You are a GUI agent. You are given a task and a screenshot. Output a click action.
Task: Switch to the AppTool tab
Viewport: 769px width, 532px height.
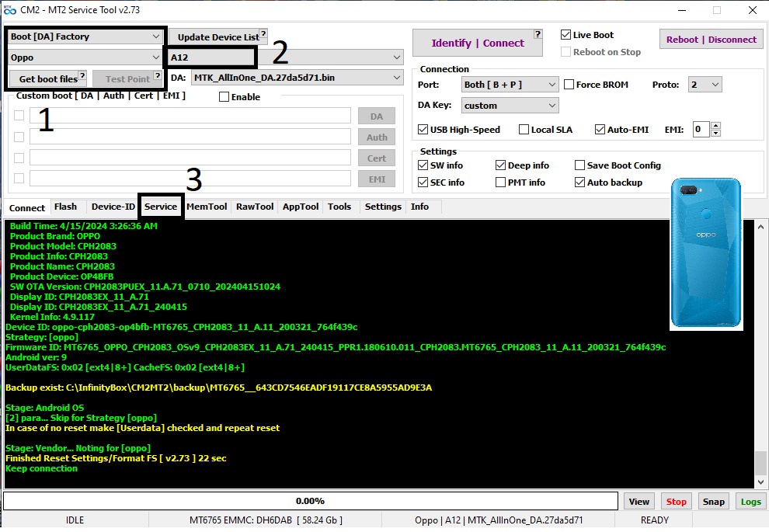(301, 207)
